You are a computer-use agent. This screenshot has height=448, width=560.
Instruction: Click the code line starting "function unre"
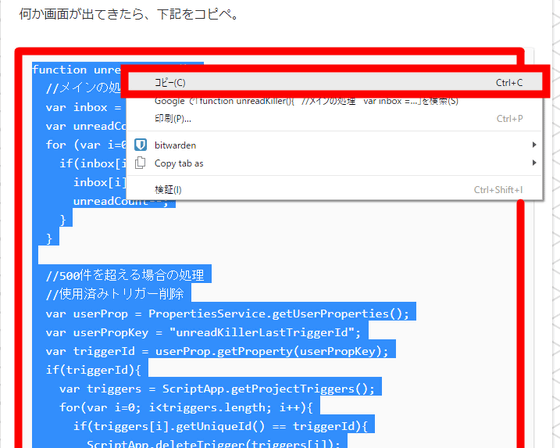pyautogui.click(x=76, y=70)
